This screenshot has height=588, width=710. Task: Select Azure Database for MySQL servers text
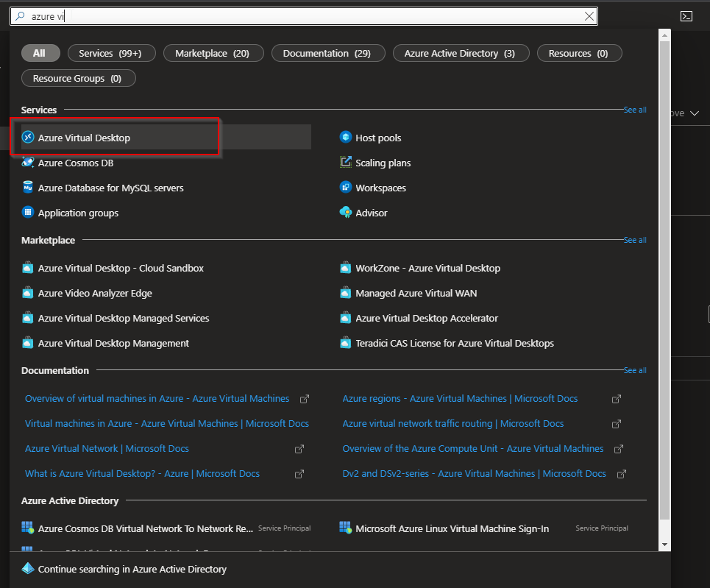[x=110, y=188]
